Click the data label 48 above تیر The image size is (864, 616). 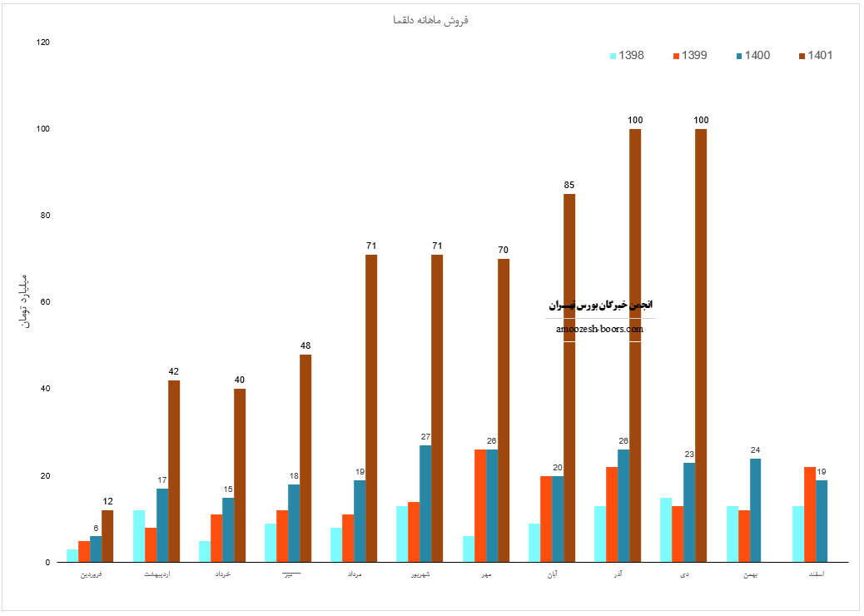pyautogui.click(x=305, y=345)
